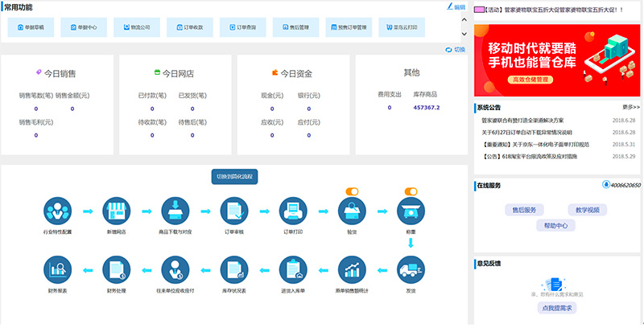Disable the toggle above 验货

[352, 191]
